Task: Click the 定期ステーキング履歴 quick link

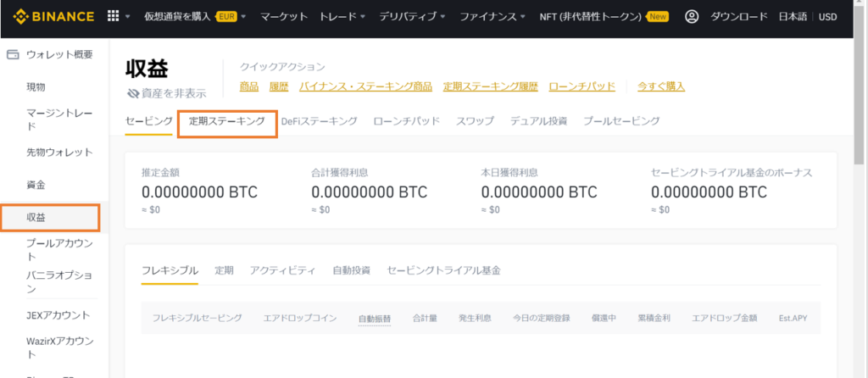Action: tap(490, 86)
